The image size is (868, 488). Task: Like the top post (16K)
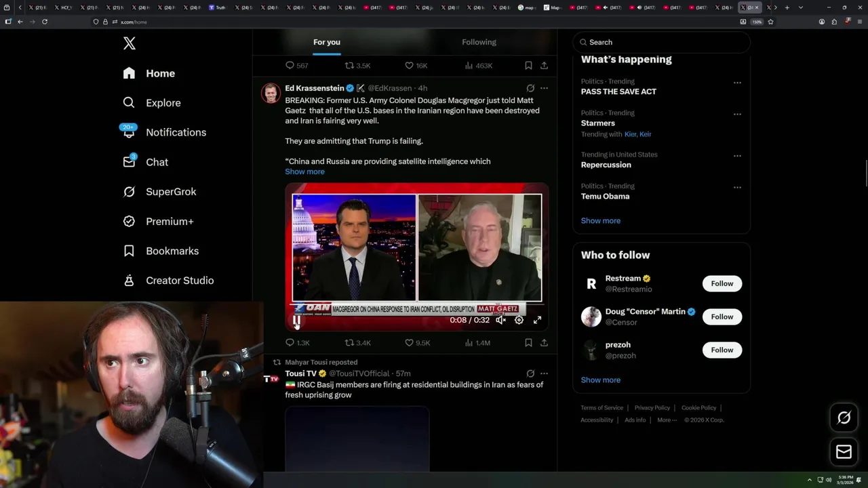click(x=416, y=66)
